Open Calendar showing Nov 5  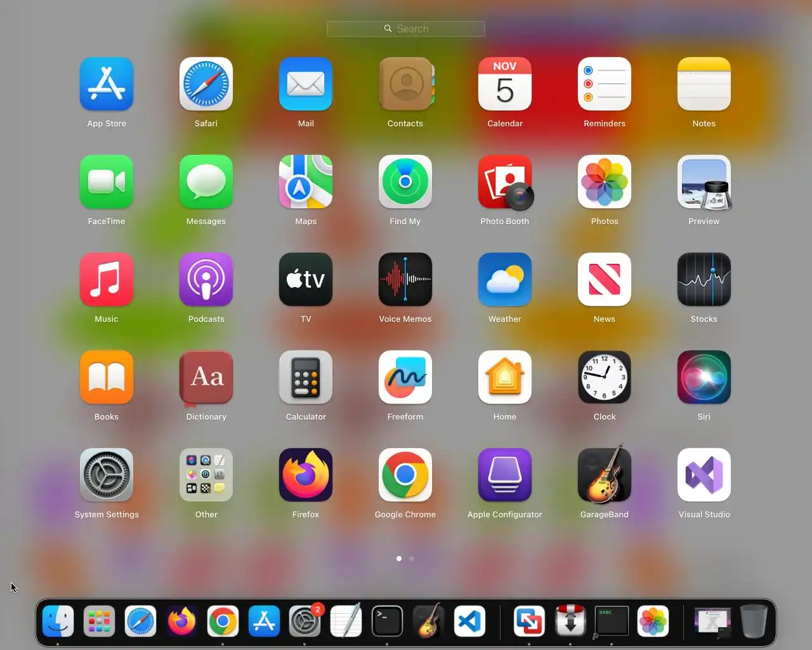[505, 84]
